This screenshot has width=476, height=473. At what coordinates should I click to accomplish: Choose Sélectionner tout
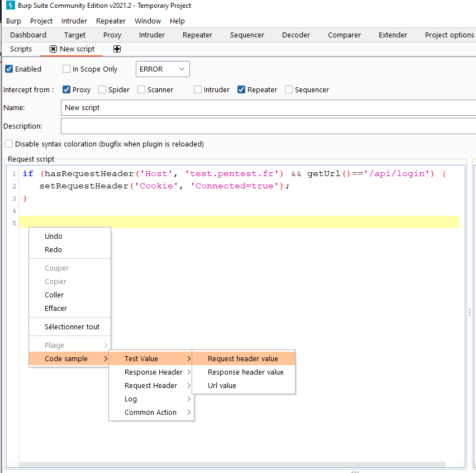click(70, 327)
